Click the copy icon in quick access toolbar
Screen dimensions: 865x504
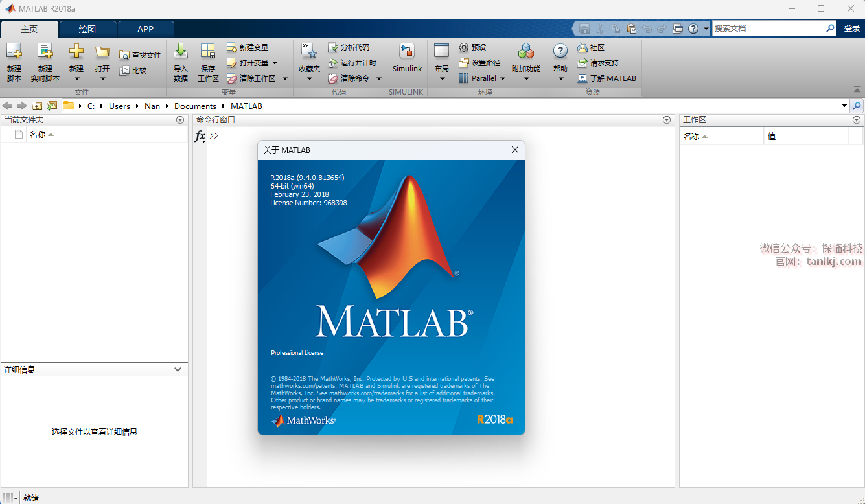coord(616,29)
